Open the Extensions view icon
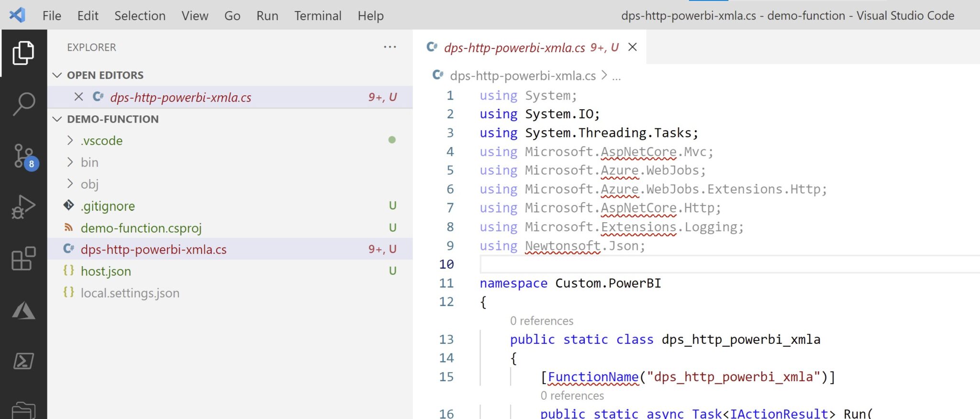 point(23,259)
